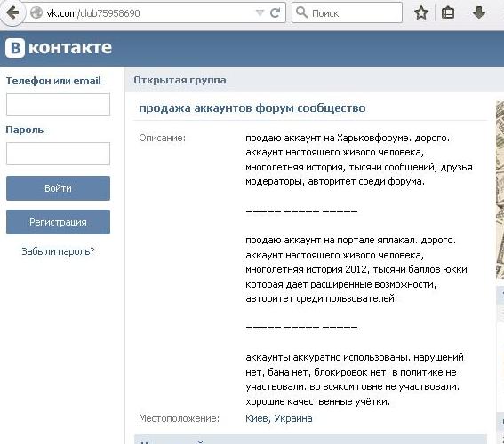Open the bookmarks list icon
This screenshot has width=504, height=444.
pos(448,12)
